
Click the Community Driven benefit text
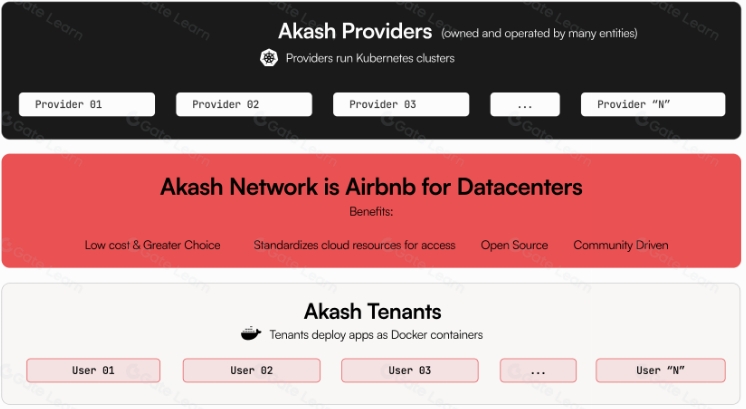621,245
